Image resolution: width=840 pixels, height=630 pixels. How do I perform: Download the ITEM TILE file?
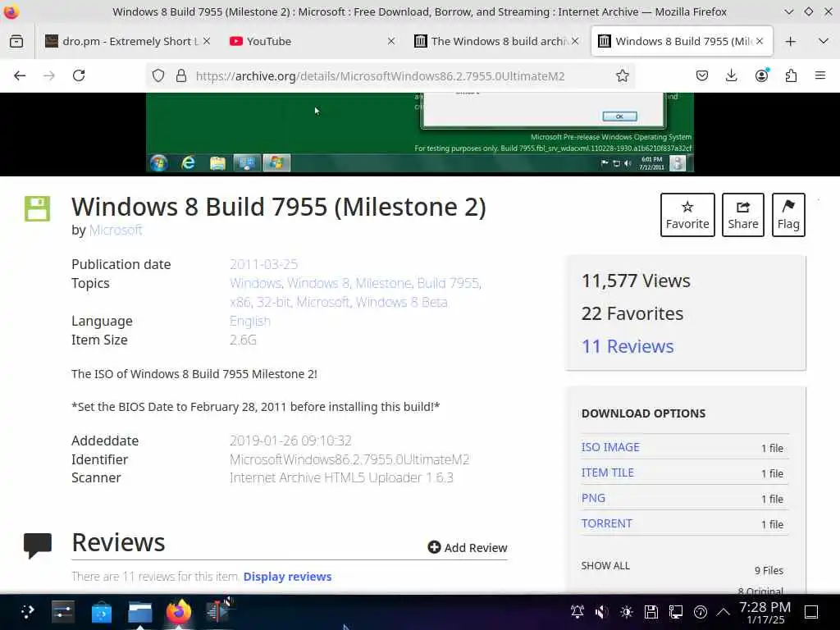tap(608, 472)
